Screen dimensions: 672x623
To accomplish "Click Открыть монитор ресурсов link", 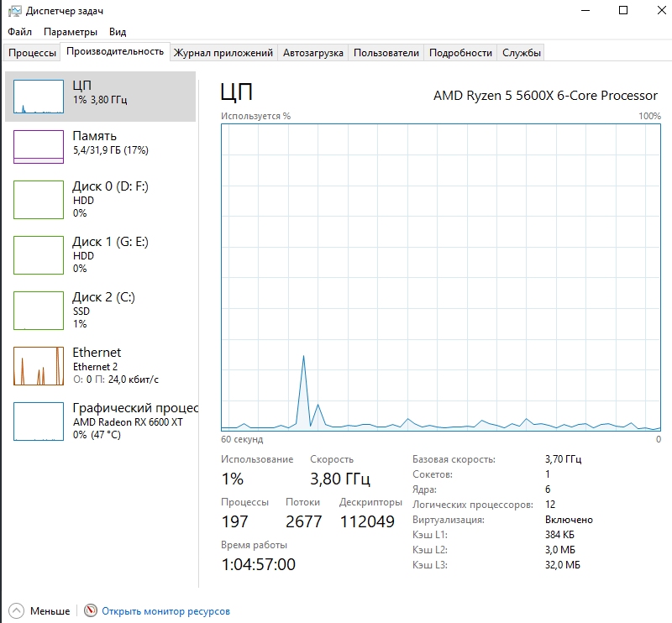I will click(x=165, y=611).
